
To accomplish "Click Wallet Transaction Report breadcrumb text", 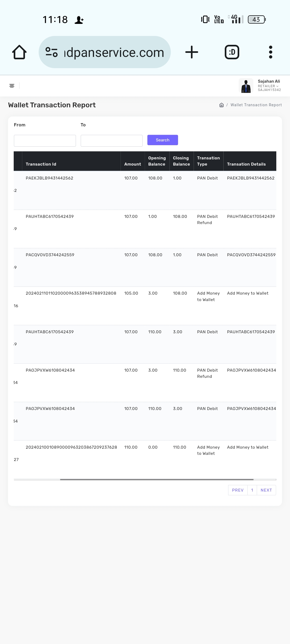I will pyautogui.click(x=256, y=105).
